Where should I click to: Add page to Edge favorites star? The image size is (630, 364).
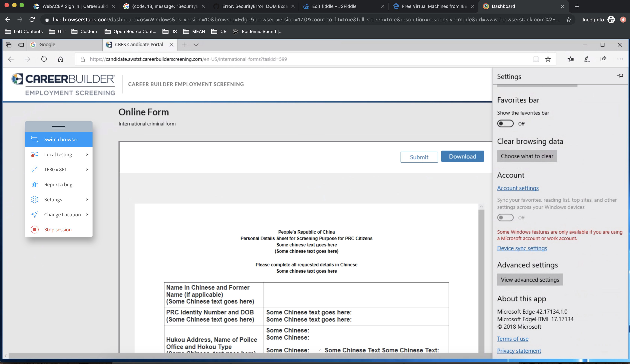coord(548,59)
